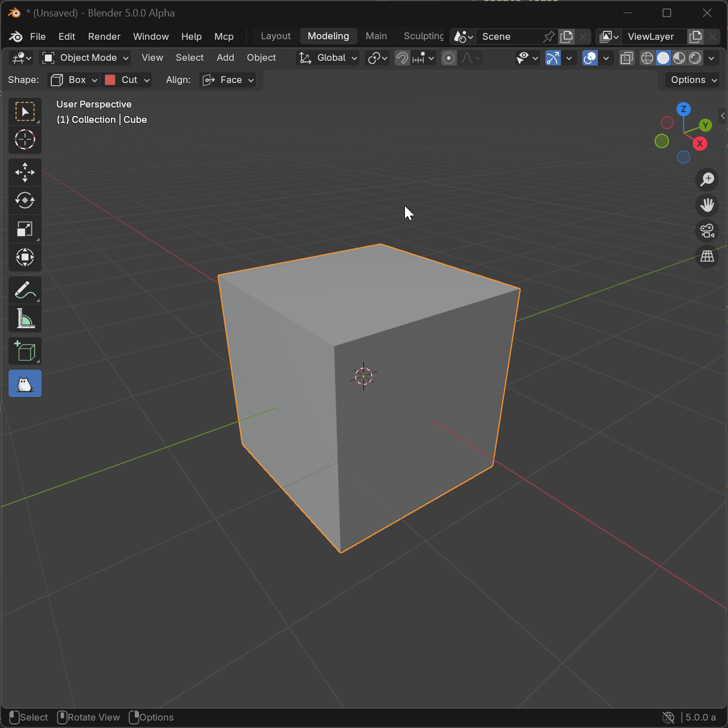Screen dimensions: 728x728
Task: Open the viewport Options popover
Action: click(x=690, y=80)
